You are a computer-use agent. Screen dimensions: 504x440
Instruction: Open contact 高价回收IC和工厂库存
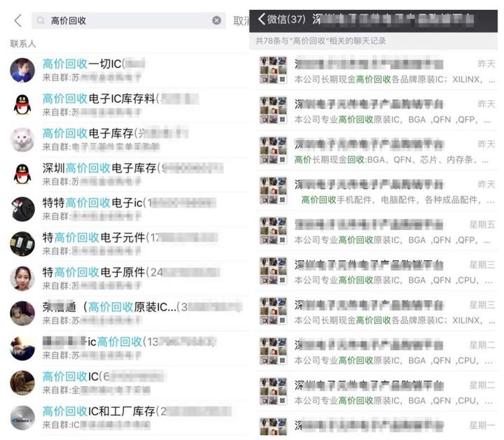coord(129,417)
